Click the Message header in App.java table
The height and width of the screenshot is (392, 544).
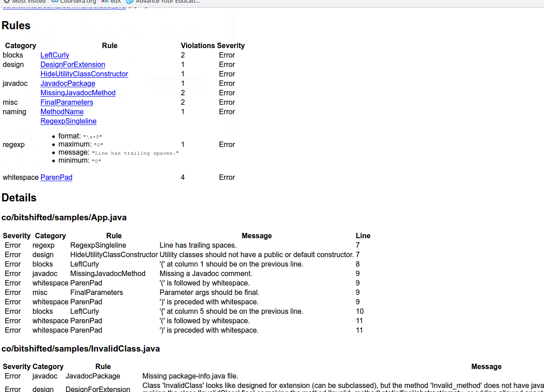(x=257, y=236)
